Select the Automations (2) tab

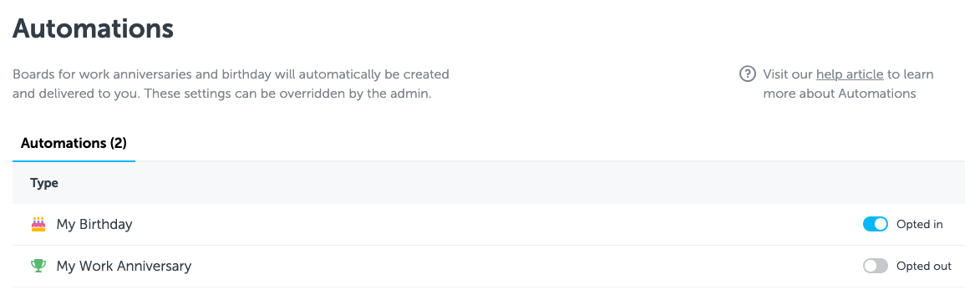coord(74,143)
